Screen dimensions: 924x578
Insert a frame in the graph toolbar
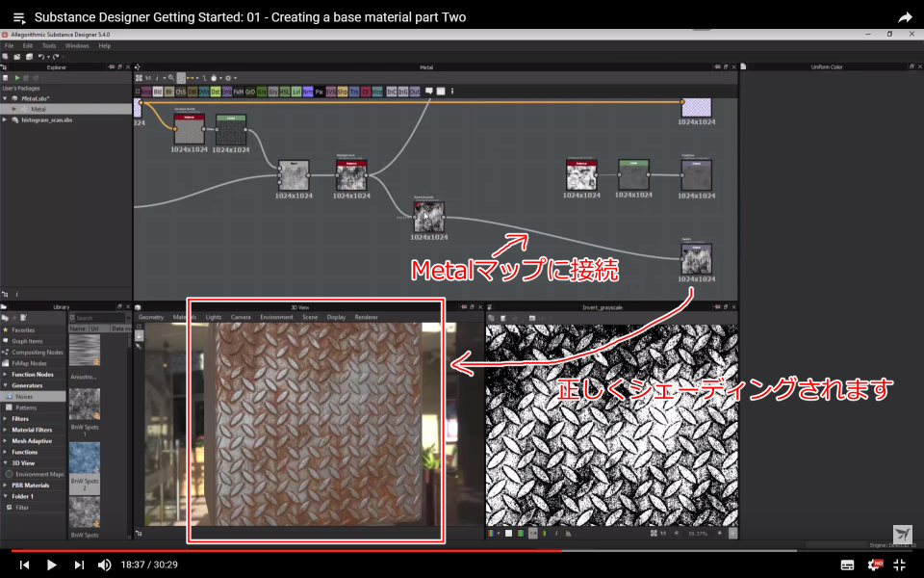coord(441,92)
